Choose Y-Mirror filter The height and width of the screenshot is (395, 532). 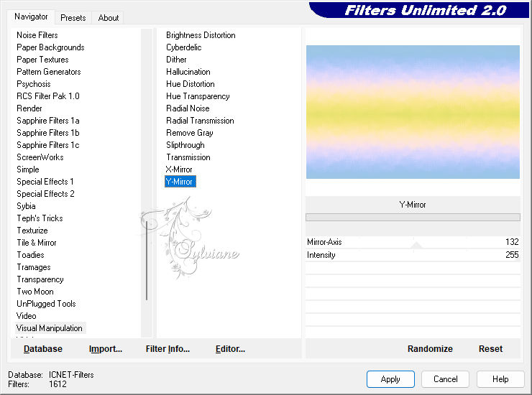(x=180, y=182)
